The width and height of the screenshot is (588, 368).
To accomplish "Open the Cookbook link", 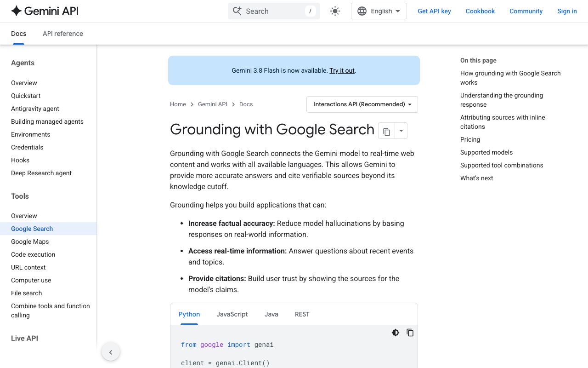I will [480, 11].
